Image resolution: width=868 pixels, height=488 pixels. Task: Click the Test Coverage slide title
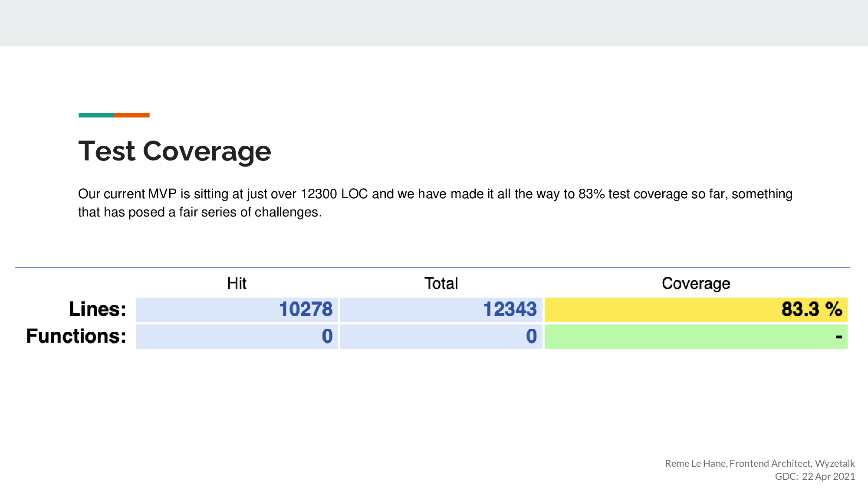point(174,151)
